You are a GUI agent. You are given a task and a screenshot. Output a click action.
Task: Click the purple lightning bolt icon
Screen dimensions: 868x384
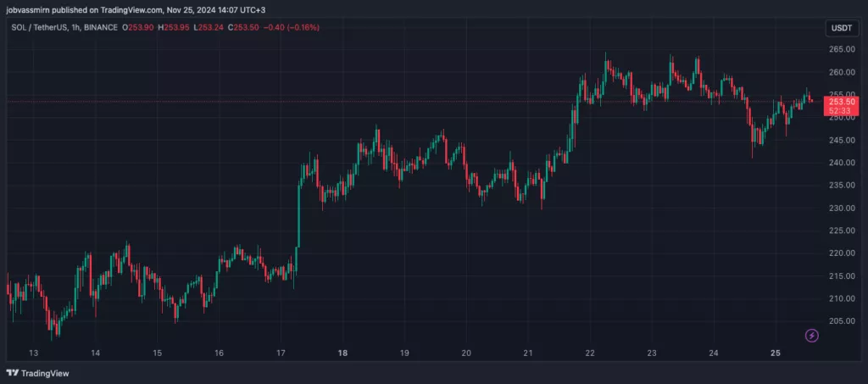click(x=812, y=336)
